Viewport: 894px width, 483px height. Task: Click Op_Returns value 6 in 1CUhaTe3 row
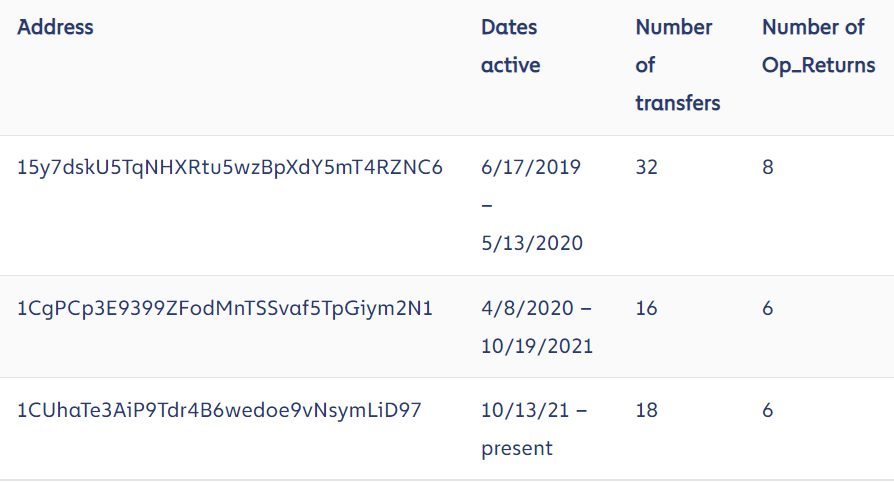tap(768, 411)
